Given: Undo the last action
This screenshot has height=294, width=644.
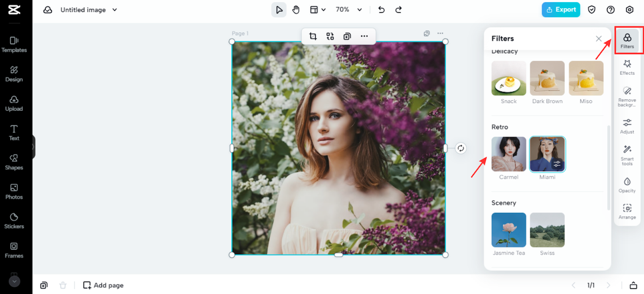Looking at the screenshot, I should [382, 10].
